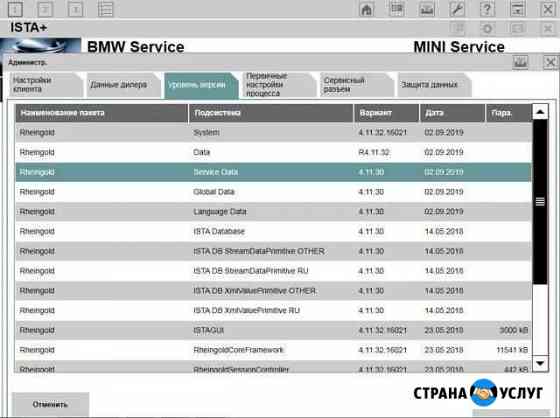
Task: Select ISTA DB XmlValuePrimitive OTHER row
Action: 273,291
